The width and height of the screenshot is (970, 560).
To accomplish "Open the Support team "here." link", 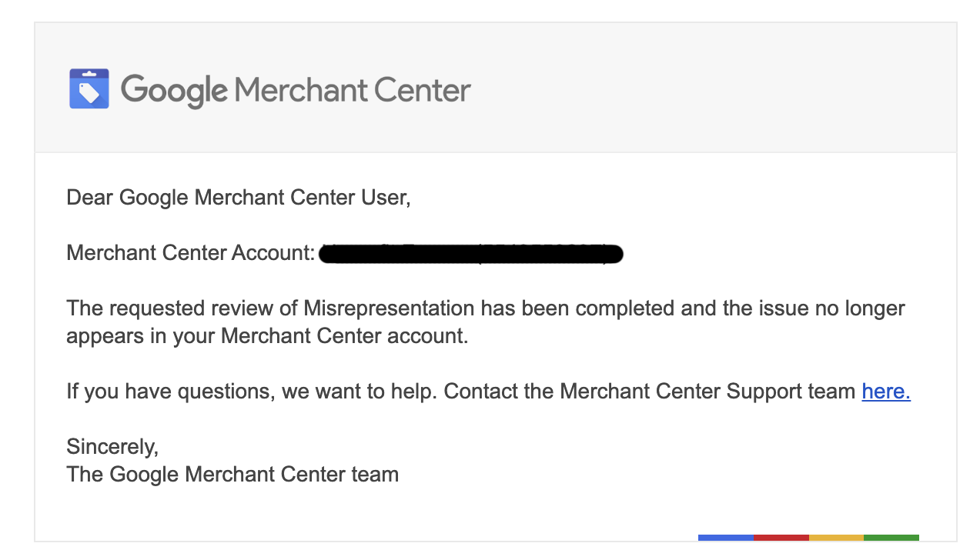I will tap(886, 392).
